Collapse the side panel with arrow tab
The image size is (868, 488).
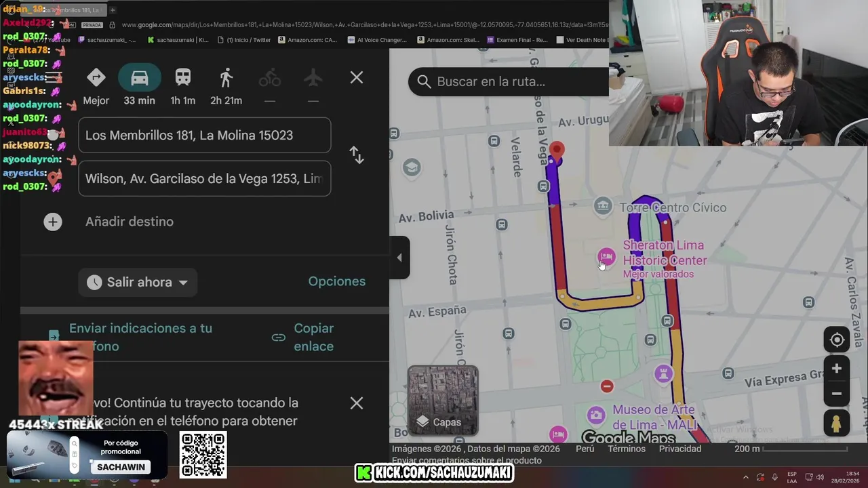coord(399,258)
